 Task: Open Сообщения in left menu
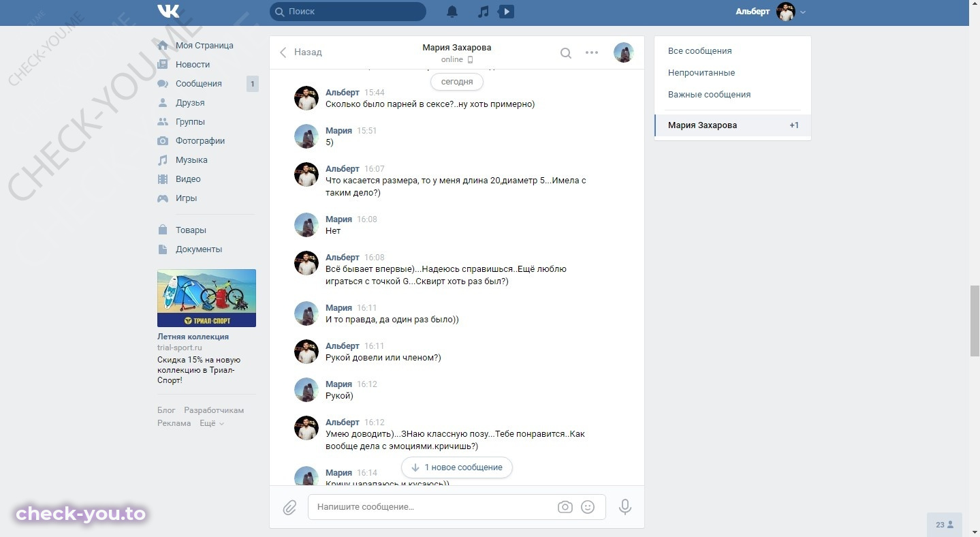coord(199,84)
